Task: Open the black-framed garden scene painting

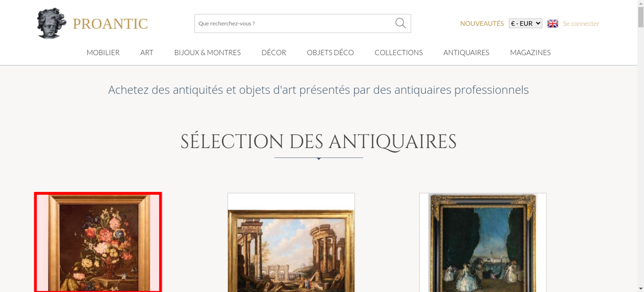Action: coord(483,242)
